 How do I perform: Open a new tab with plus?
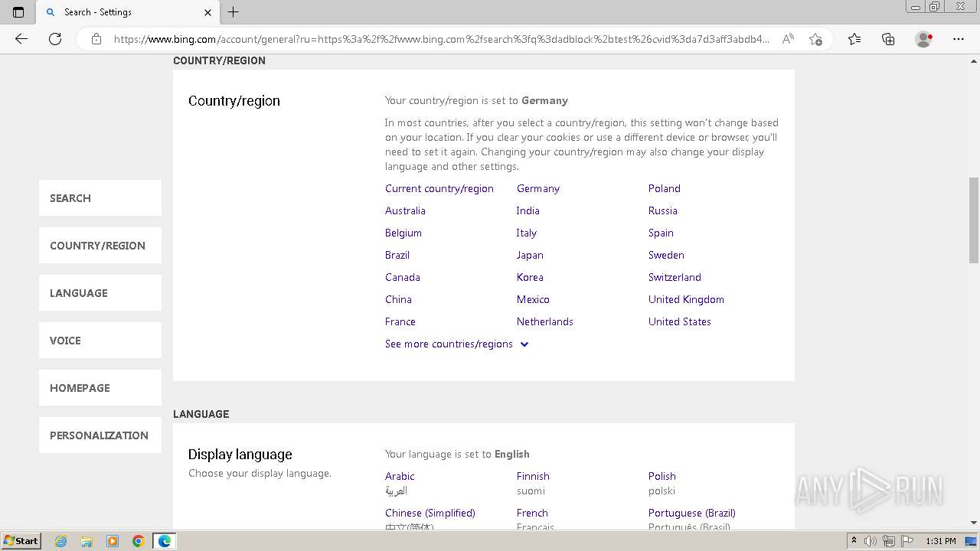[x=234, y=11]
